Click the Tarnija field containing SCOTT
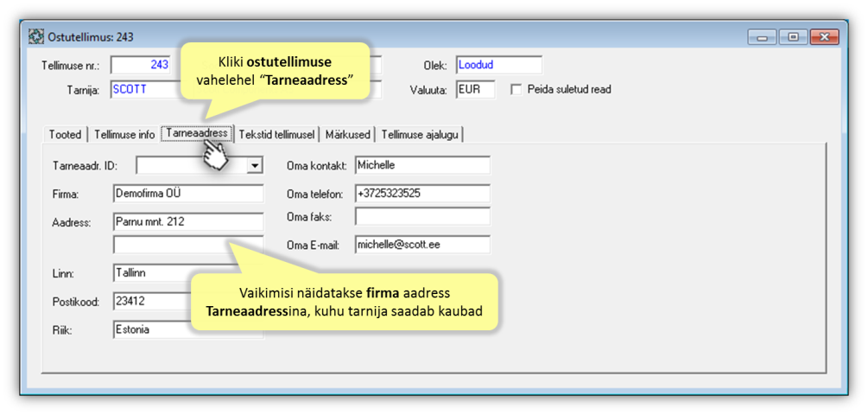Screen dimensions: 868x415 143,89
